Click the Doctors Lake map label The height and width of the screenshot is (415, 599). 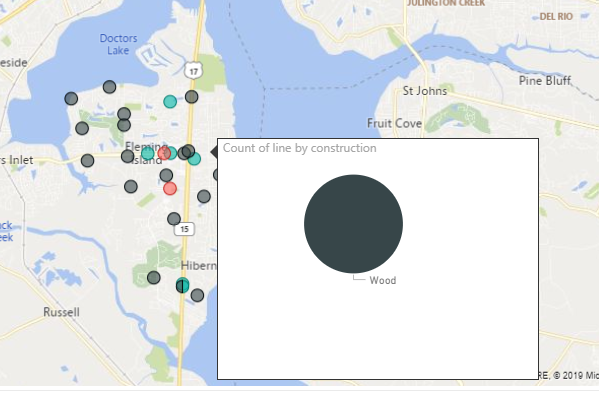pyautogui.click(x=118, y=44)
